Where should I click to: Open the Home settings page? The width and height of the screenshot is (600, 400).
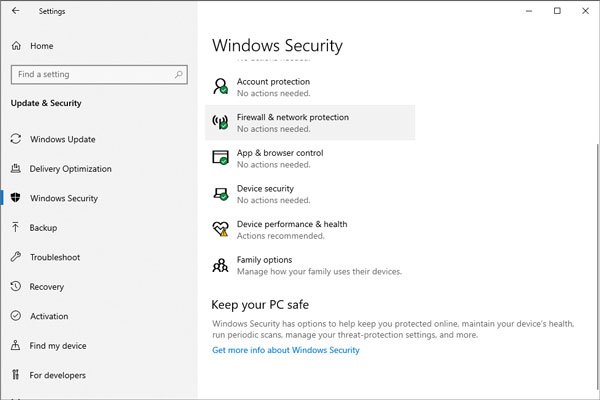(x=99, y=46)
